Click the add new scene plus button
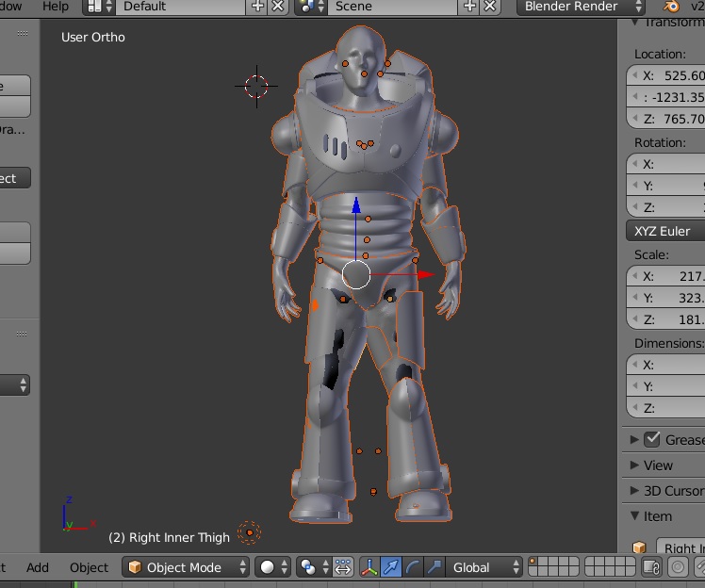 470,7
